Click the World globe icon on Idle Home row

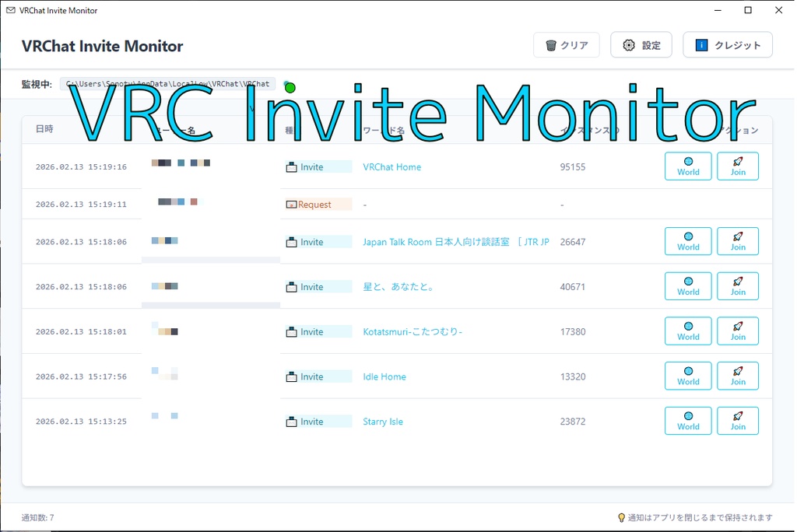687,371
